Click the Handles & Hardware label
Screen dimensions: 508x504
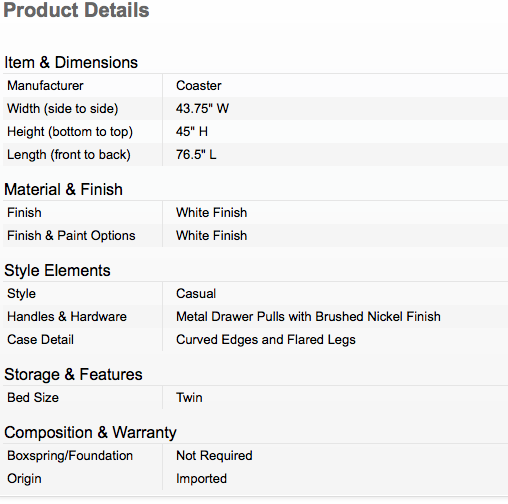(67, 317)
